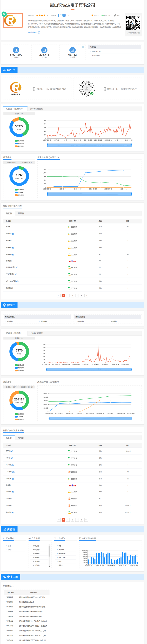Click the blue icon next to keyword 车身线束
This screenshot has height=644, width=147.
pos(13,248)
